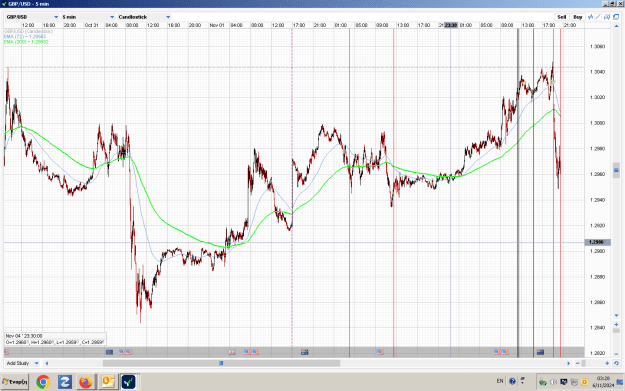Click the EMA (72) study label
This screenshot has width=625, height=391.
click(x=25, y=36)
